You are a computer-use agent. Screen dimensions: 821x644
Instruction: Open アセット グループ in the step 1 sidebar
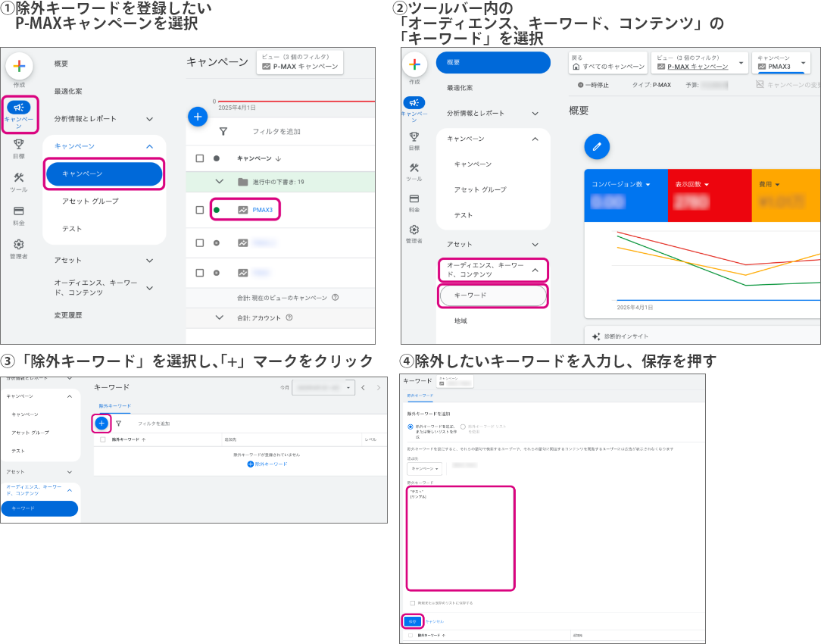(90, 201)
